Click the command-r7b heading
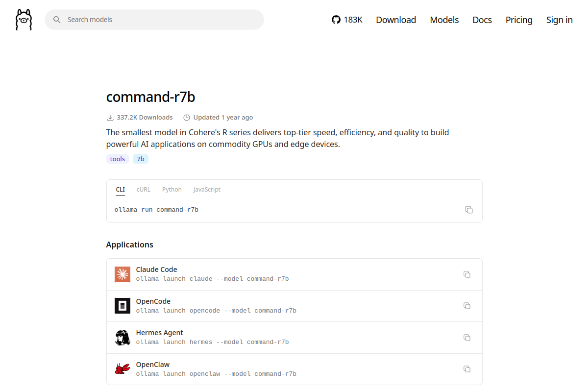The height and width of the screenshot is (392, 588). click(x=151, y=97)
